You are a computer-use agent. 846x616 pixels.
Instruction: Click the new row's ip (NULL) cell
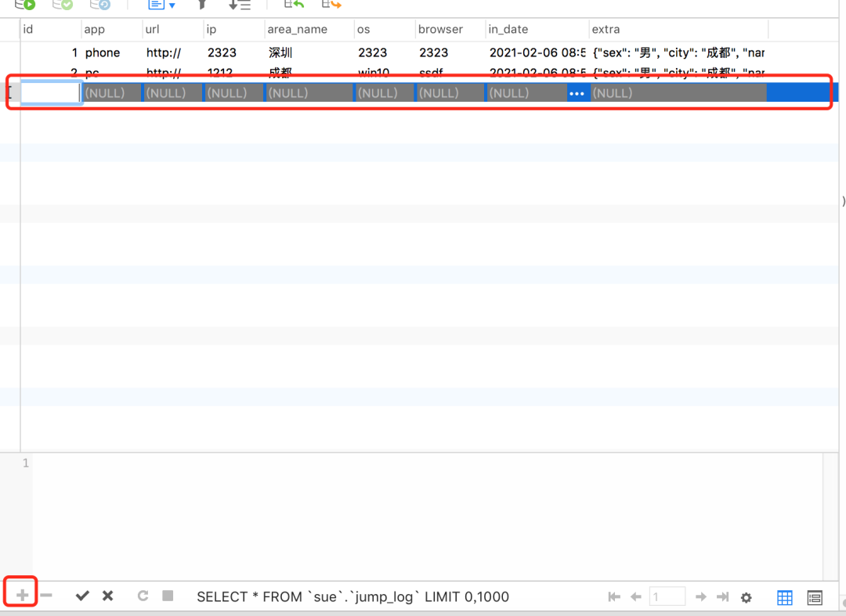233,92
